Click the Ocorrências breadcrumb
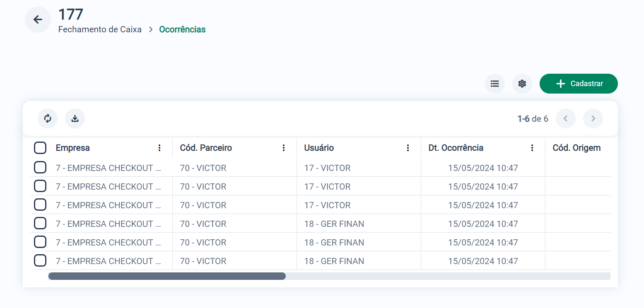This screenshot has height=308, width=644. tap(182, 29)
